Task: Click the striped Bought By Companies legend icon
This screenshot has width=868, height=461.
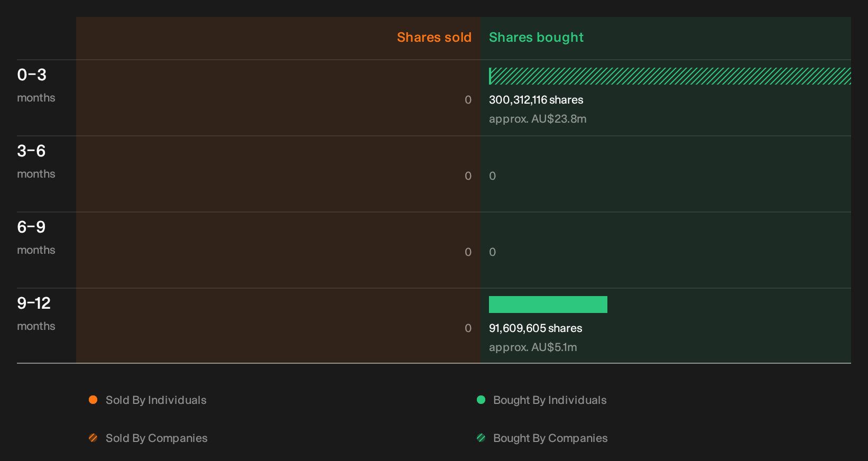Action: (481, 438)
